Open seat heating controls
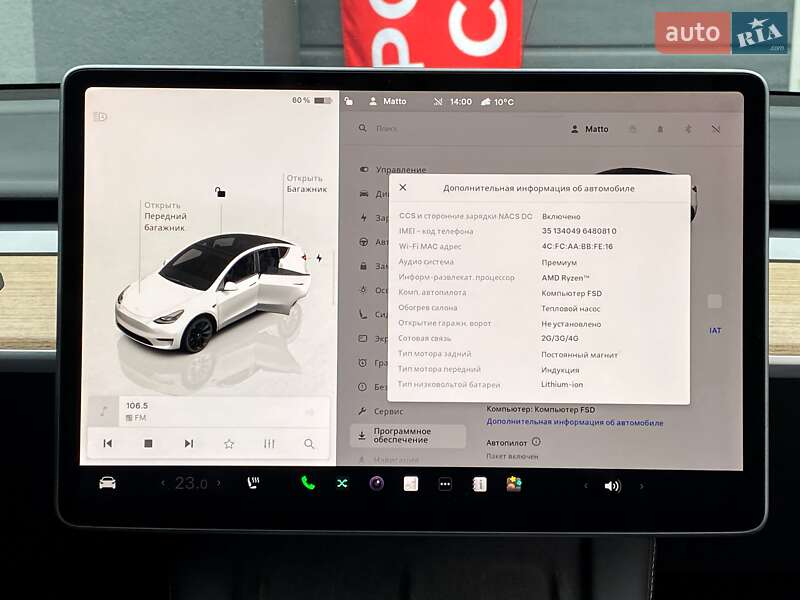The height and width of the screenshot is (600, 800). coord(254,483)
